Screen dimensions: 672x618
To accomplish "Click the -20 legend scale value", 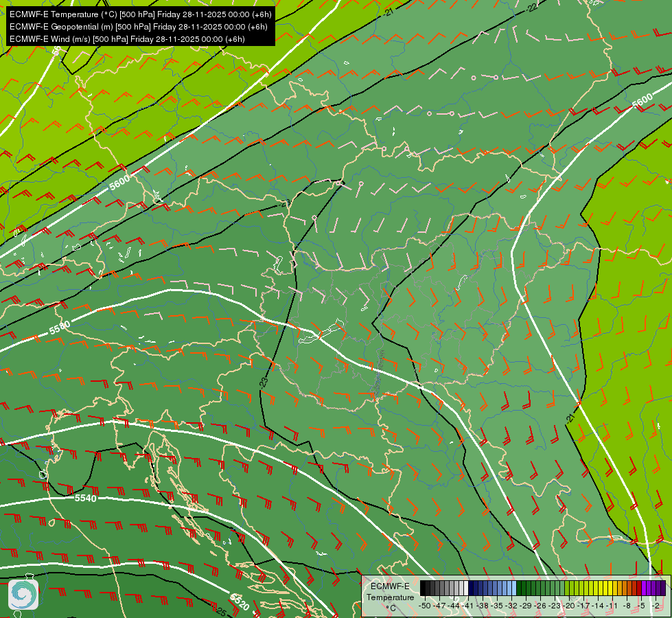I will point(569,606).
